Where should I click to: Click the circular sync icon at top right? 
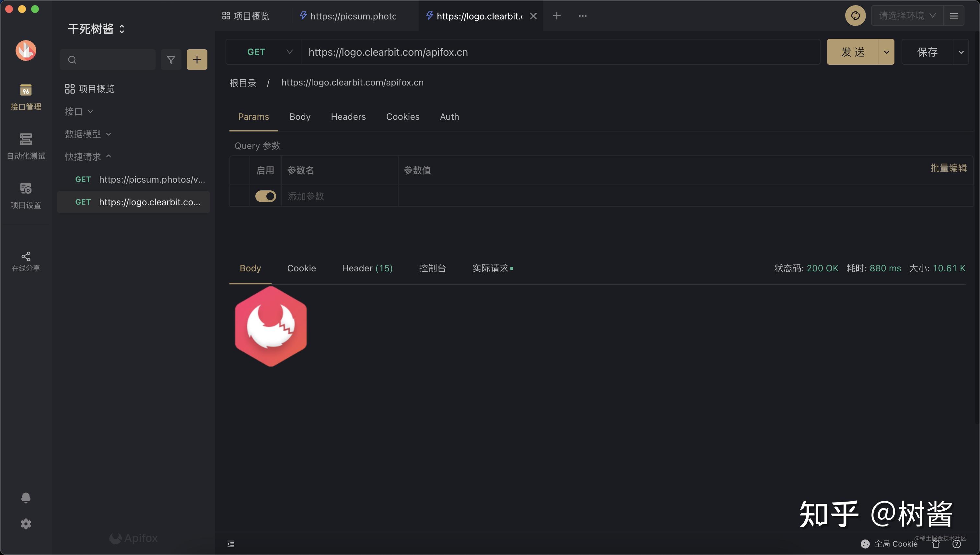(855, 16)
